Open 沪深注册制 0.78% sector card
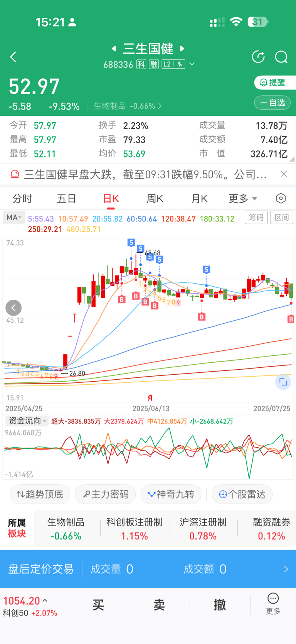296x644 pixels. [203, 529]
